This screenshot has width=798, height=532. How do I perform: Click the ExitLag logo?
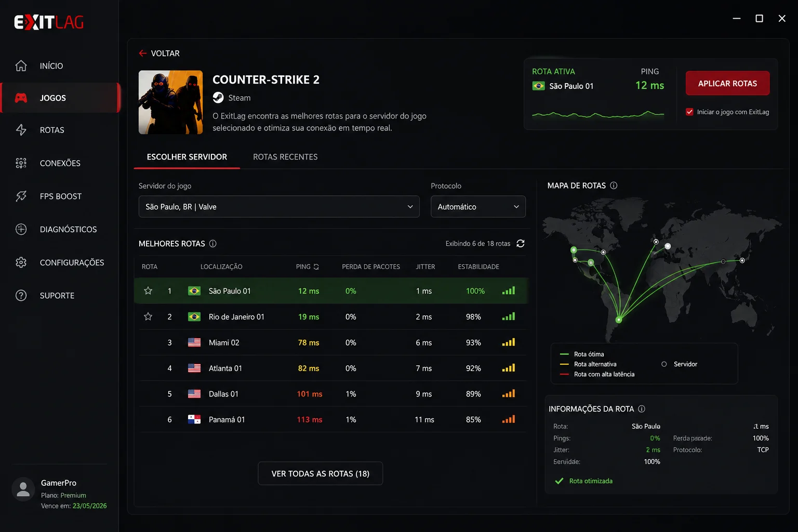tap(49, 22)
